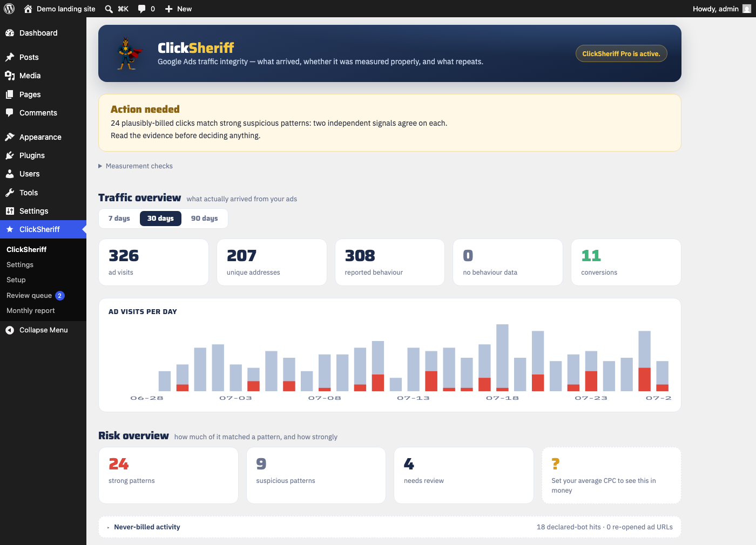Click the Tools wrench icon
756x545 pixels.
tap(10, 193)
